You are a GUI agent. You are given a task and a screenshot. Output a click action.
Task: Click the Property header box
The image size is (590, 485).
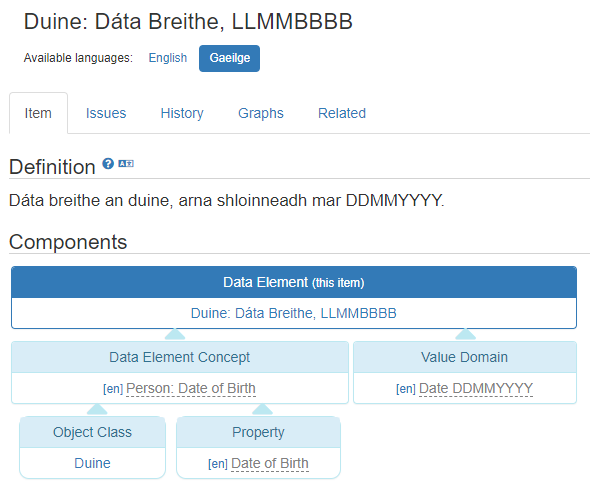(x=258, y=432)
